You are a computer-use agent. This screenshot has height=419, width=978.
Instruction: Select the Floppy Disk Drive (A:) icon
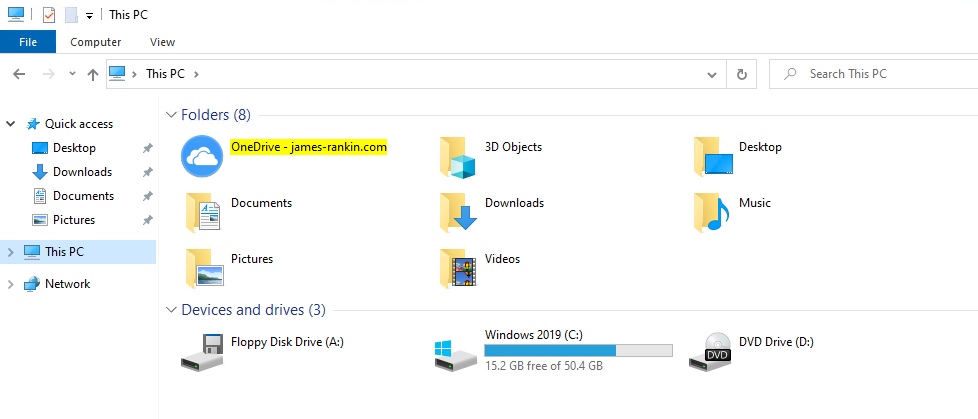pyautogui.click(x=203, y=351)
